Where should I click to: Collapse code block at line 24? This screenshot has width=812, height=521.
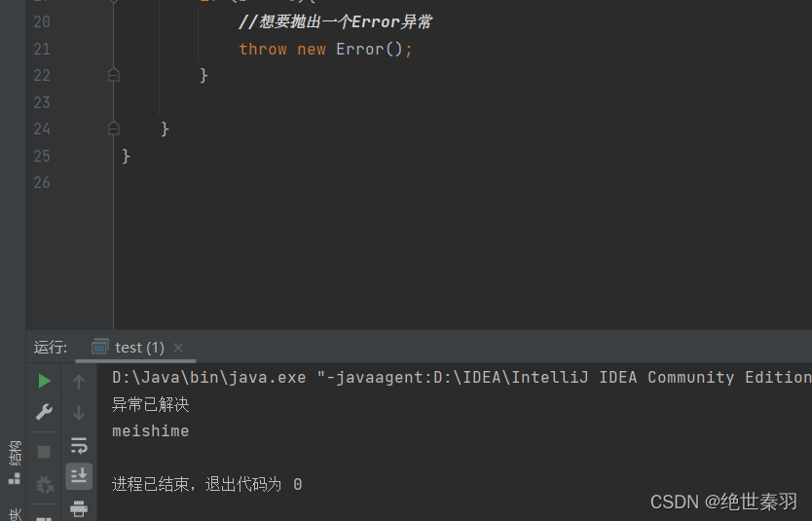114,129
